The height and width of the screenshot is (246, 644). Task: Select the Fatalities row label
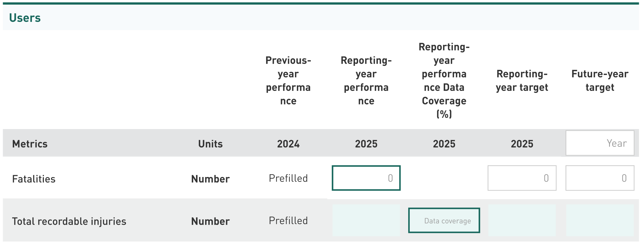pos(34,179)
